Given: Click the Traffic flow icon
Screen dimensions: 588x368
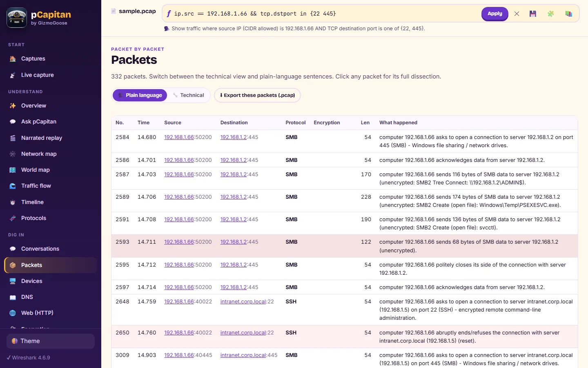Looking at the screenshot, I should tap(13, 186).
